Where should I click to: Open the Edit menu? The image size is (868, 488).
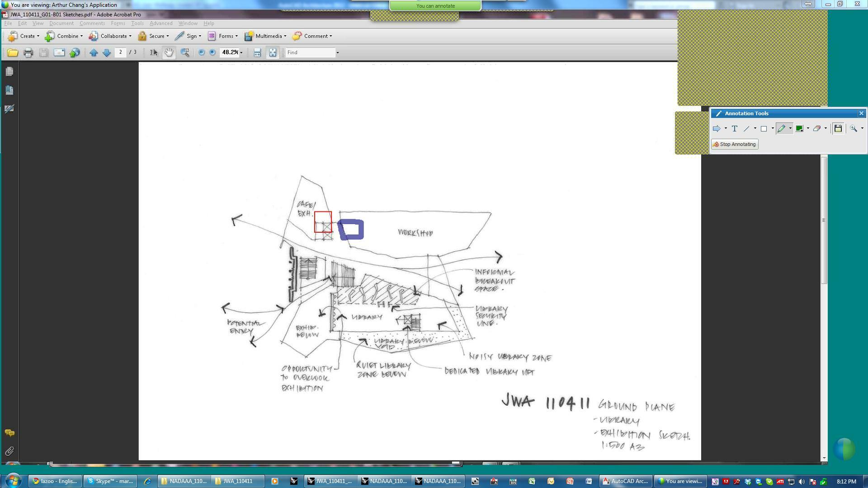(x=22, y=23)
